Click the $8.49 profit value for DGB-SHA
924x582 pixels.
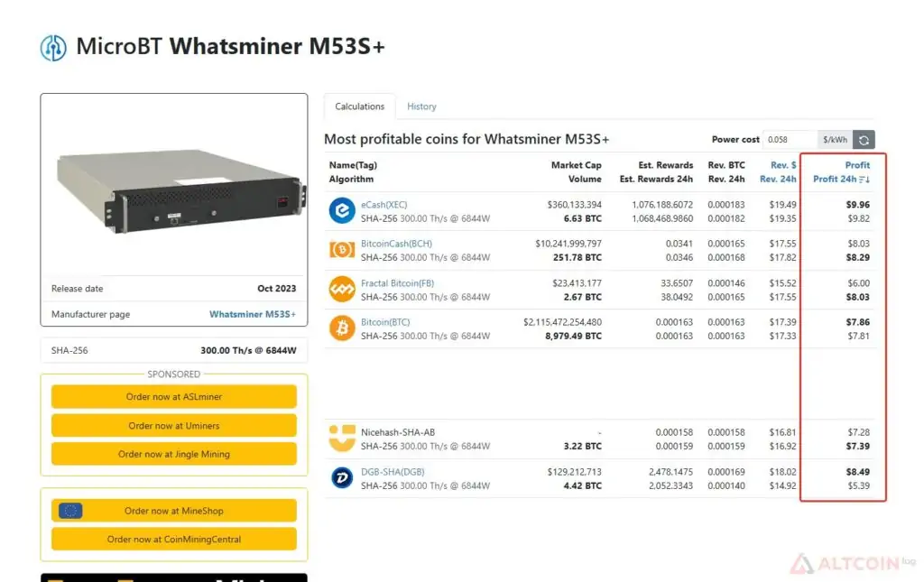[857, 471]
